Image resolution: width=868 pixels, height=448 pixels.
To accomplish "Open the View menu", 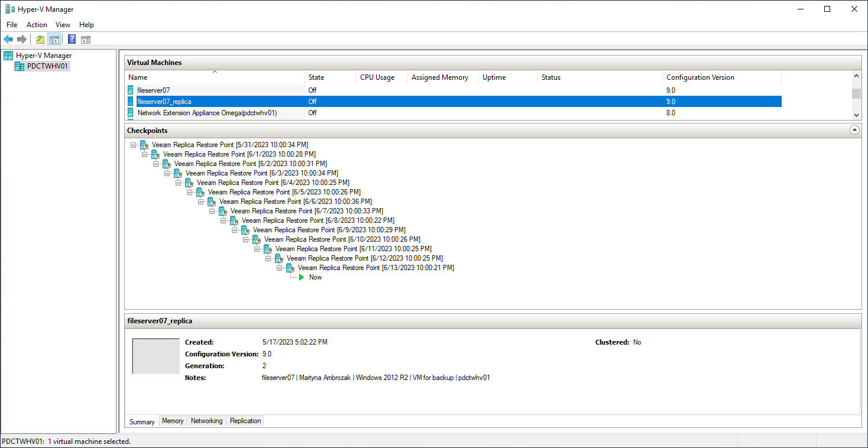I will [63, 25].
